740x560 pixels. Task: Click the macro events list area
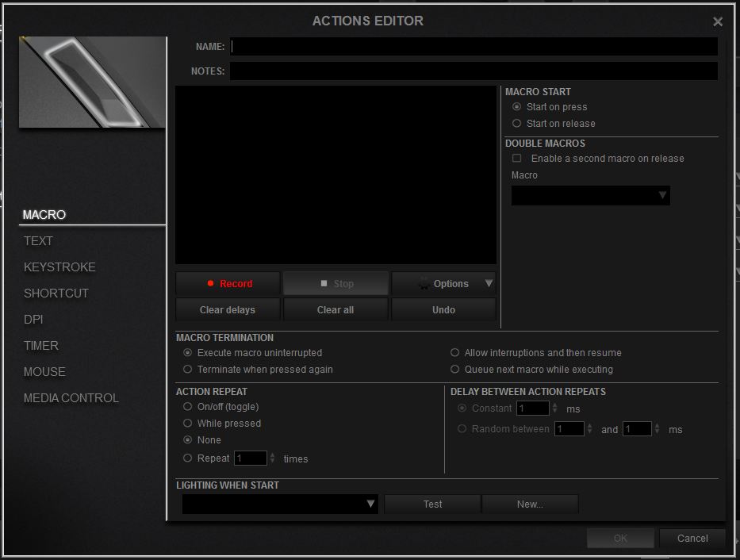click(x=335, y=175)
